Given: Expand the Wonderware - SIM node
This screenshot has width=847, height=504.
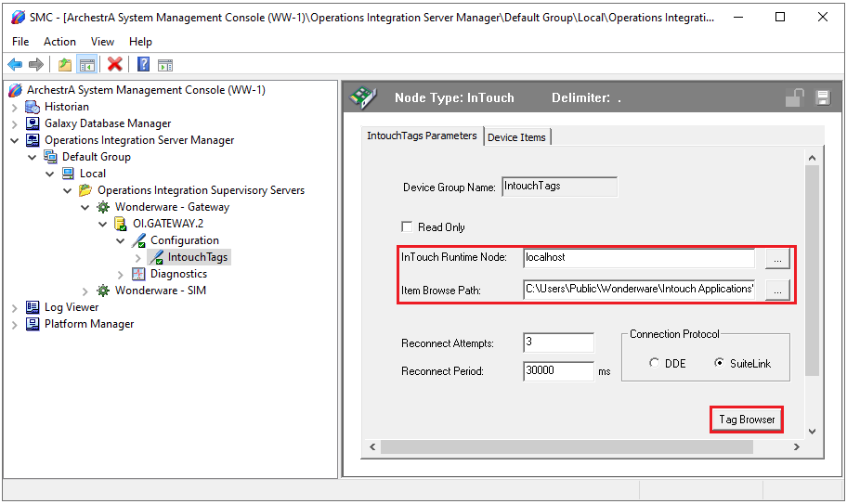Looking at the screenshot, I should point(85,291).
